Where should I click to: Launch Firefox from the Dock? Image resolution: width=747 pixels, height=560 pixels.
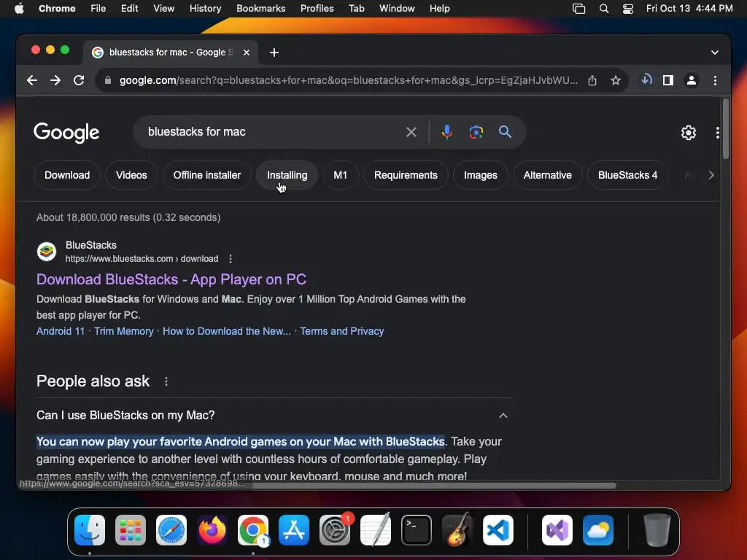tap(212, 531)
